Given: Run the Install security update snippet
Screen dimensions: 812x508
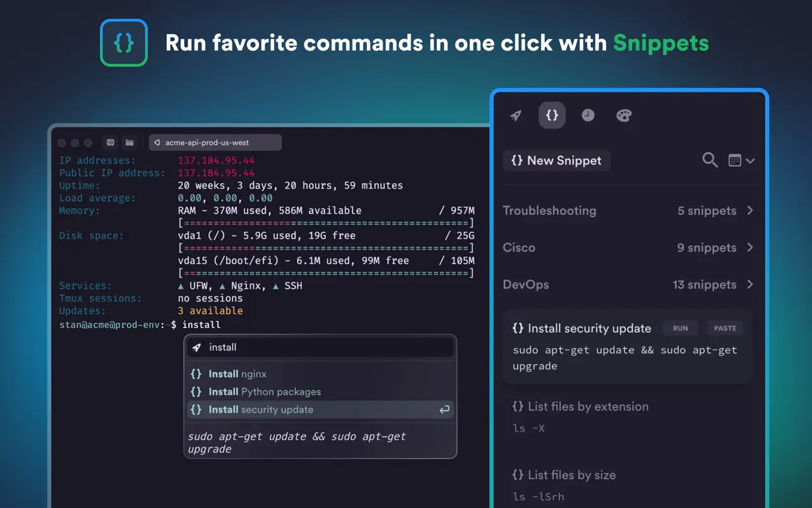Looking at the screenshot, I should [680, 328].
